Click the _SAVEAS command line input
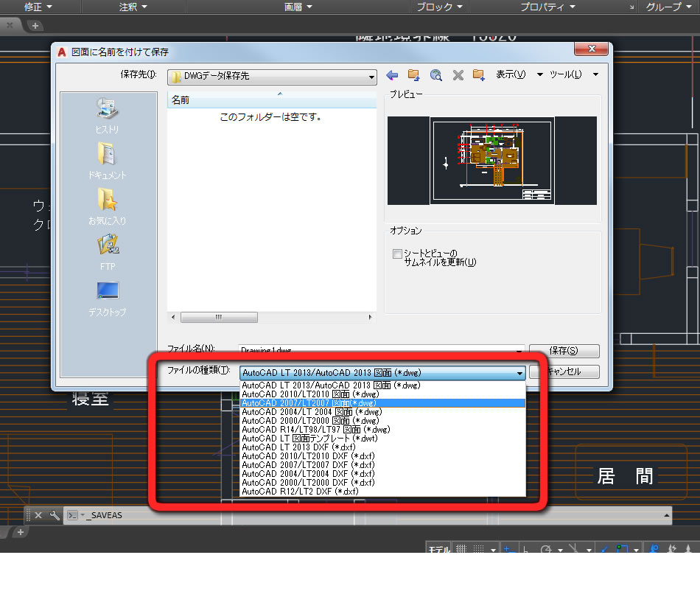The width and height of the screenshot is (700, 597). [366, 515]
